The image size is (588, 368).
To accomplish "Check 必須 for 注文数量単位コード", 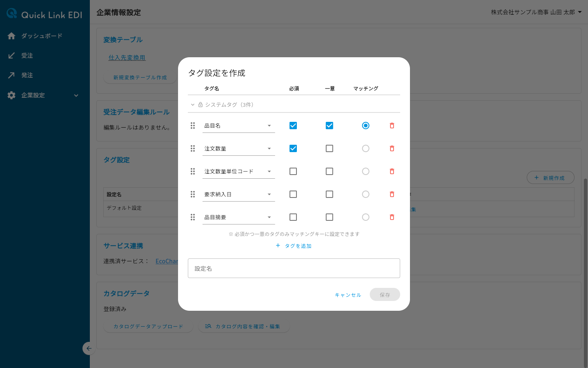I will coord(293,171).
